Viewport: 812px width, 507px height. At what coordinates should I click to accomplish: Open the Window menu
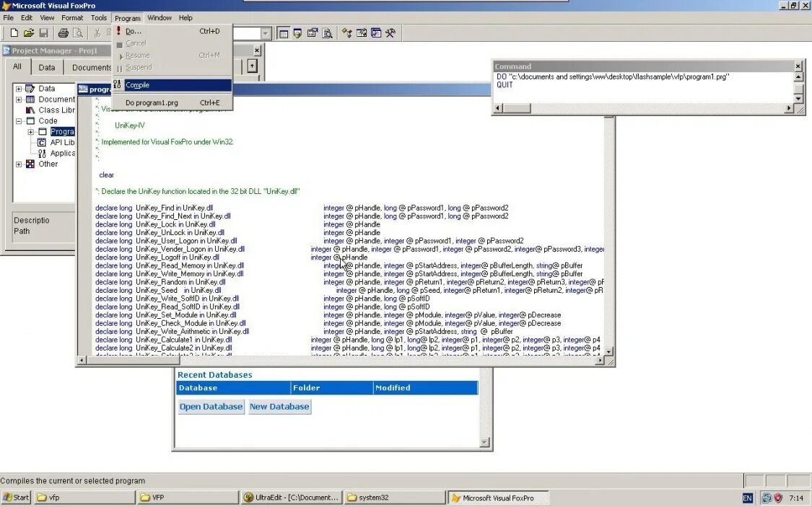point(160,17)
